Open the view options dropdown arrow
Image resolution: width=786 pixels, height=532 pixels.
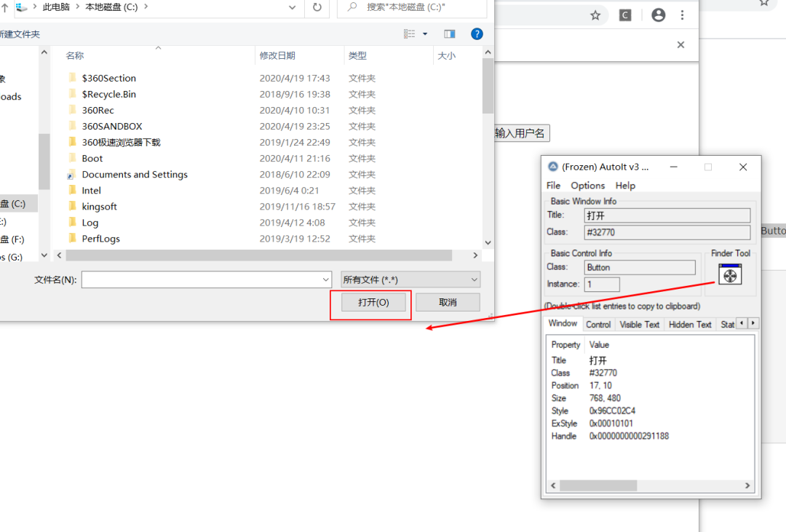pyautogui.click(x=425, y=33)
